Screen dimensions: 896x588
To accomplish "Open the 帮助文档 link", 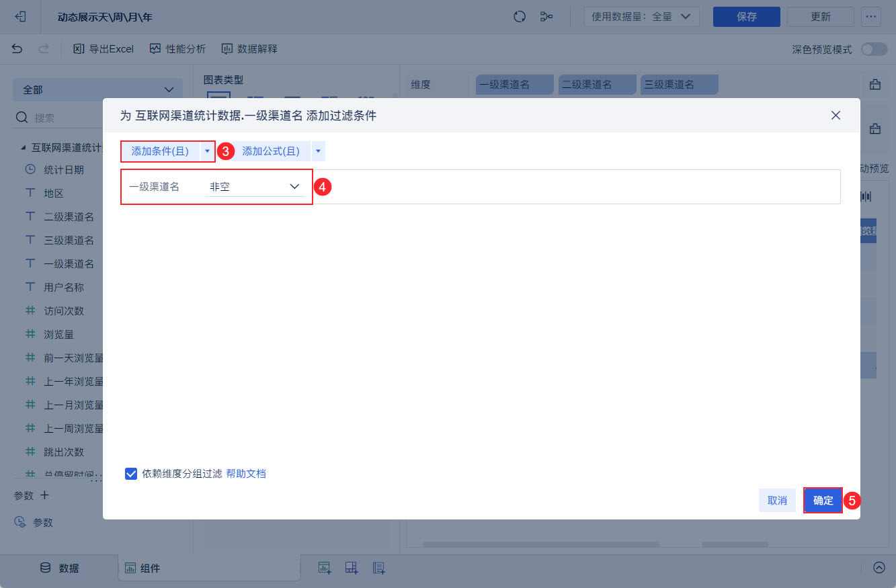I will [246, 474].
